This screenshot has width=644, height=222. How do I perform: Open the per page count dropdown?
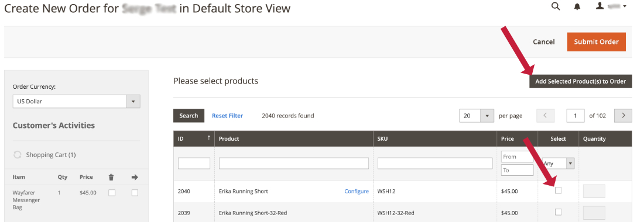point(477,116)
